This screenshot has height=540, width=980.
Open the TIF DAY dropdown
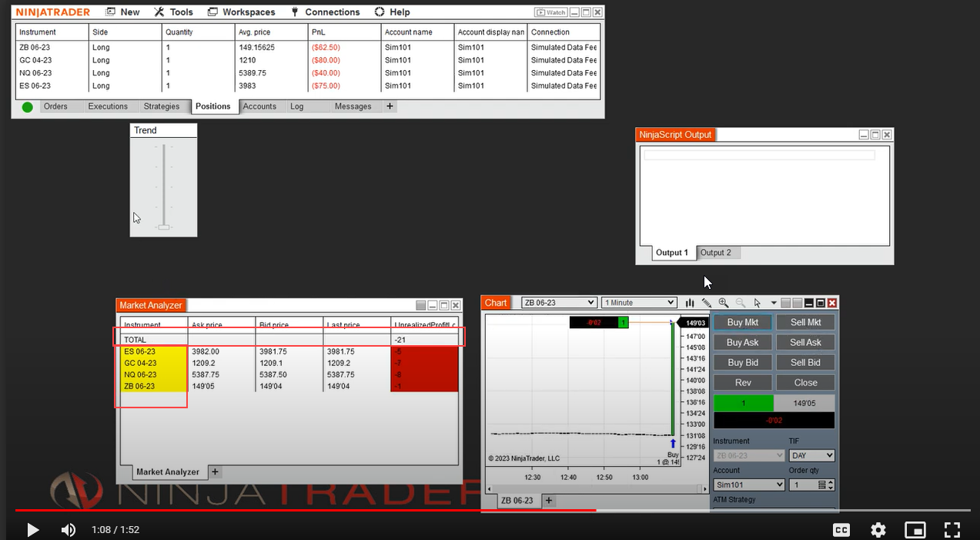coord(811,456)
